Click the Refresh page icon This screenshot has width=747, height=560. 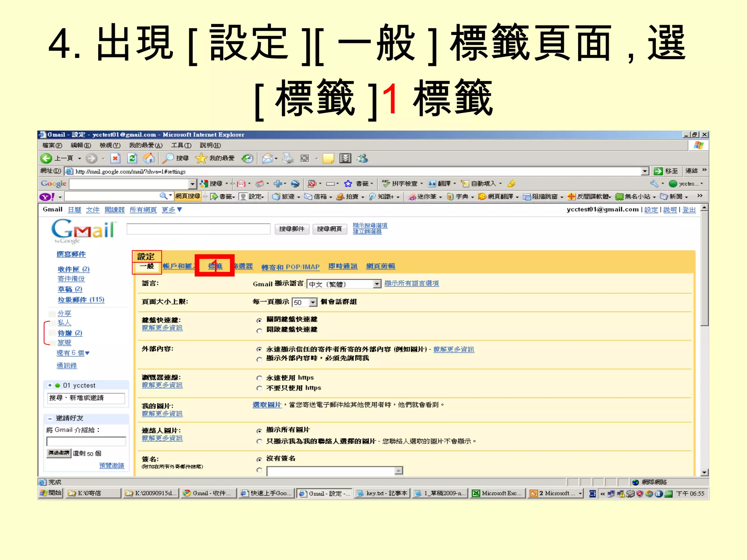(132, 158)
